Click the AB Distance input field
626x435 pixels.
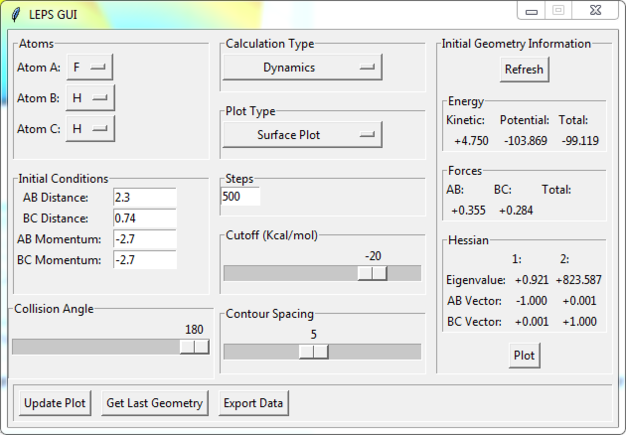(145, 198)
